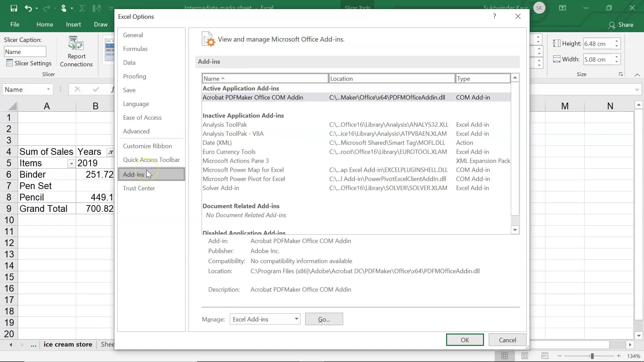Image resolution: width=644 pixels, height=362 pixels.
Task: Select the Formulas options category
Action: click(151, 49)
